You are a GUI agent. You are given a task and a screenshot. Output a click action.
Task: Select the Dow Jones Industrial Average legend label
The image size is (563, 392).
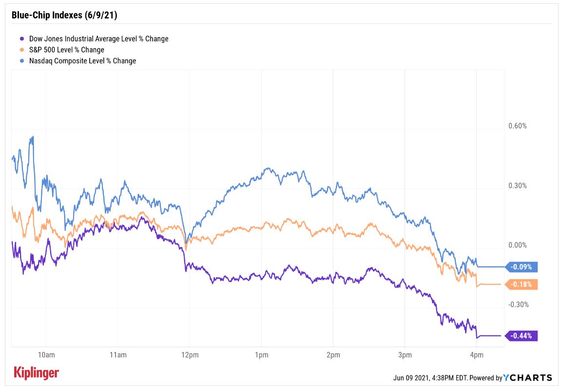(x=98, y=38)
